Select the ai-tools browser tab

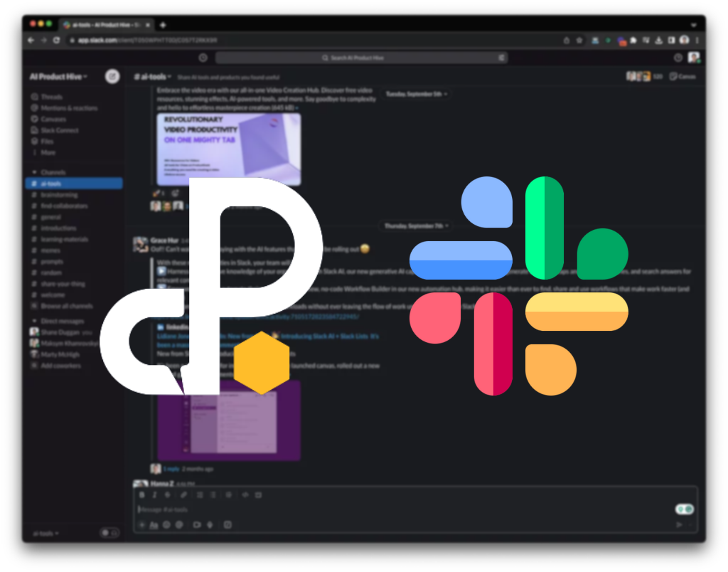click(107, 25)
